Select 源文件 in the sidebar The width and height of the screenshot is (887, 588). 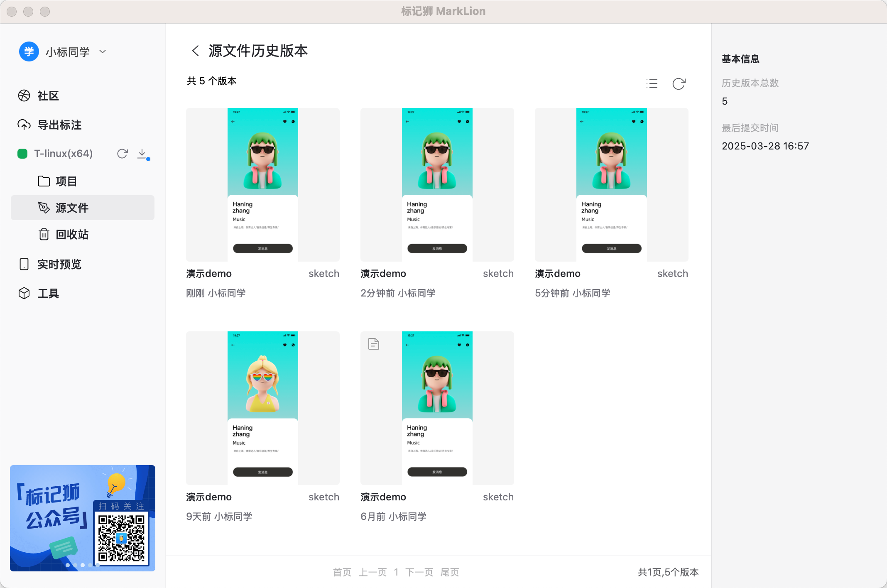click(71, 208)
